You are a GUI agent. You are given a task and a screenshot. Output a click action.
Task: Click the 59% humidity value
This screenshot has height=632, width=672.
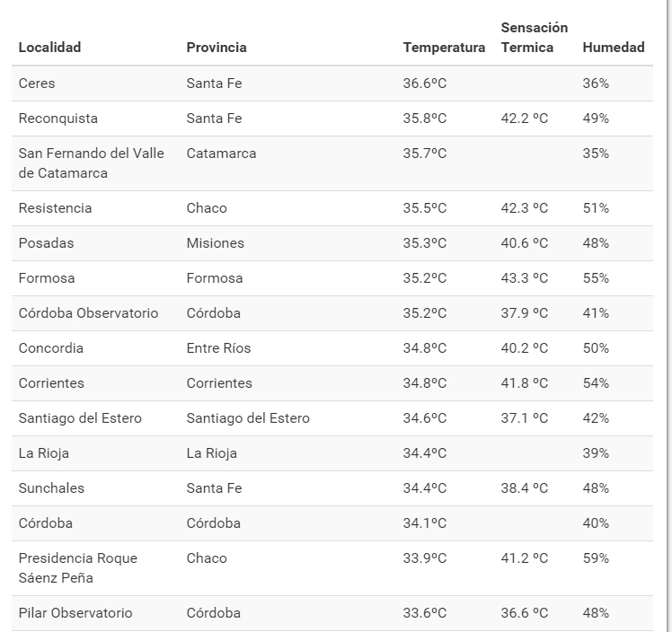point(596,558)
